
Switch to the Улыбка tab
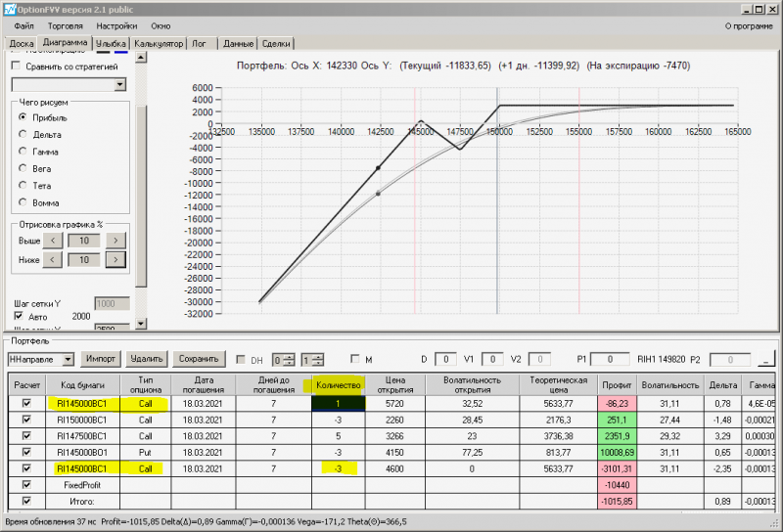coord(111,44)
